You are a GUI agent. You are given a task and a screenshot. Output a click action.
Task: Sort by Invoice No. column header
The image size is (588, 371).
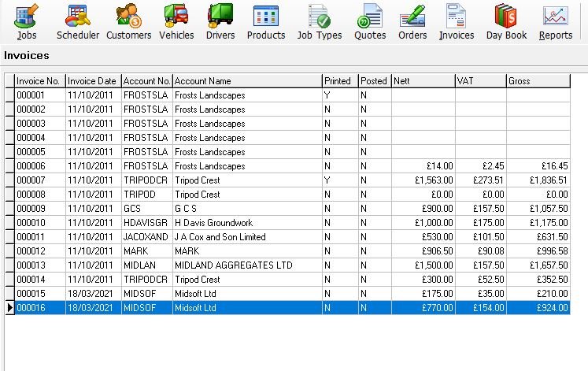point(40,81)
